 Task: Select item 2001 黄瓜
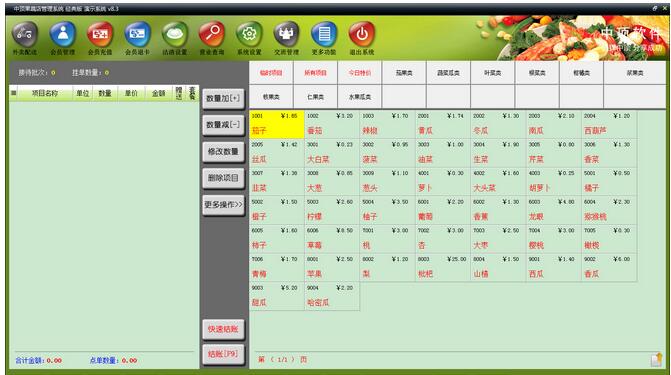tap(442, 124)
